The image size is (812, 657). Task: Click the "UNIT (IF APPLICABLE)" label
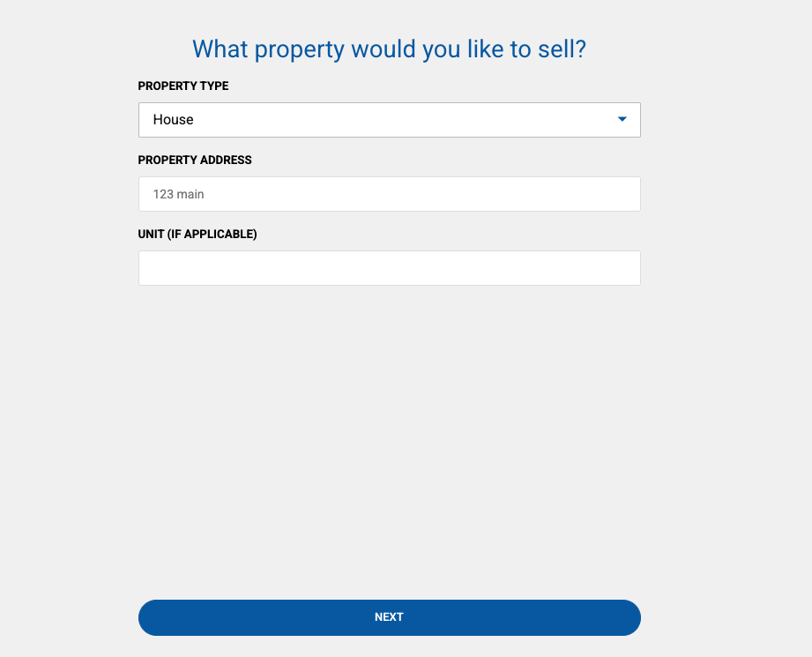tap(197, 235)
